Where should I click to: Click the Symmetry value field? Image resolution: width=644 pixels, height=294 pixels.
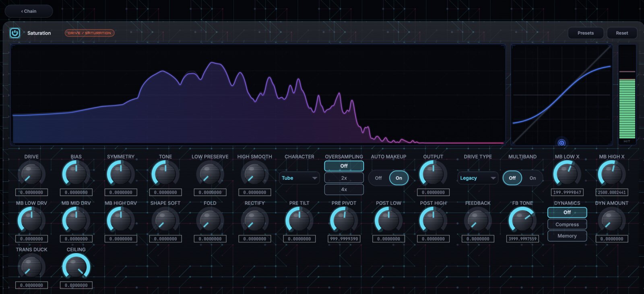(121, 192)
